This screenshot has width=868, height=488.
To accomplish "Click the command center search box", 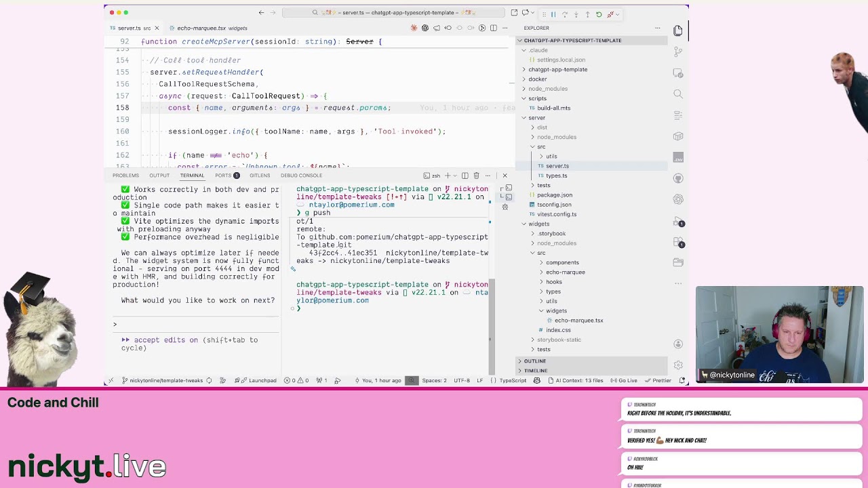I will [x=393, y=13].
